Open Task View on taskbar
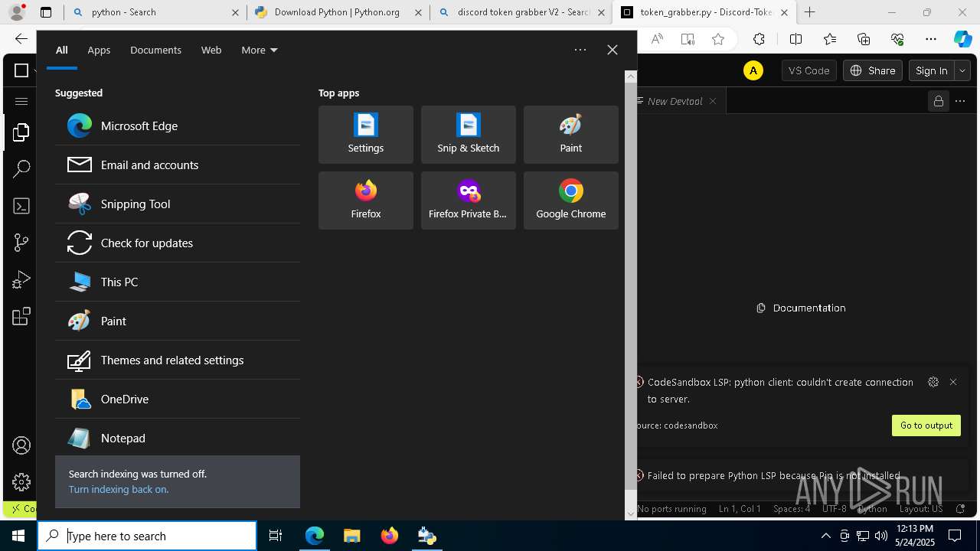Screen dimensions: 980x551 pos(276,536)
